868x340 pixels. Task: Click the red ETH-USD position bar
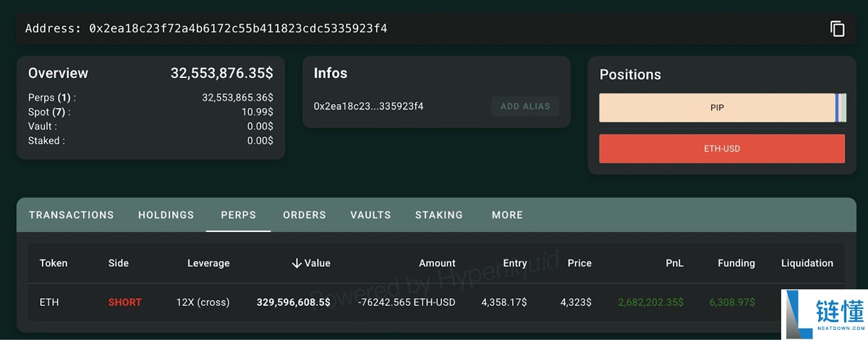[722, 148]
